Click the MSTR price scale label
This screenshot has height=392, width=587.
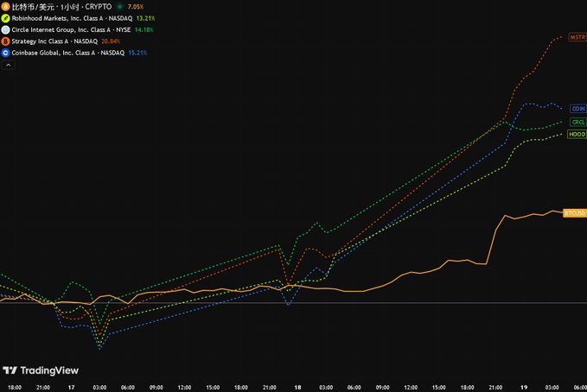(577, 37)
